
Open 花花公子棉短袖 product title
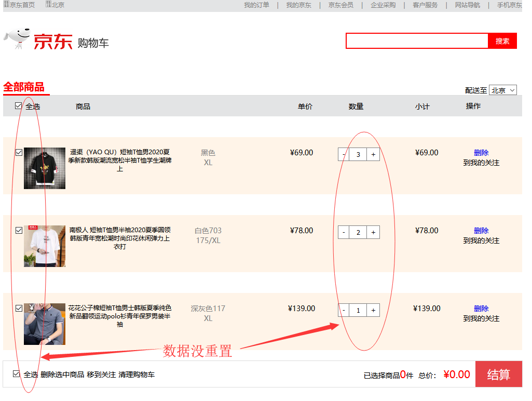point(120,316)
